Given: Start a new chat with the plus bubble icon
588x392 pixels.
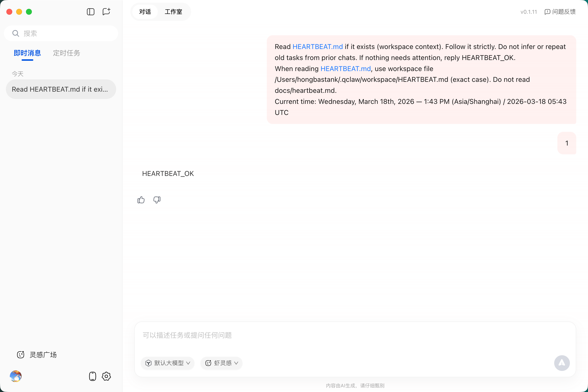Looking at the screenshot, I should [x=106, y=12].
